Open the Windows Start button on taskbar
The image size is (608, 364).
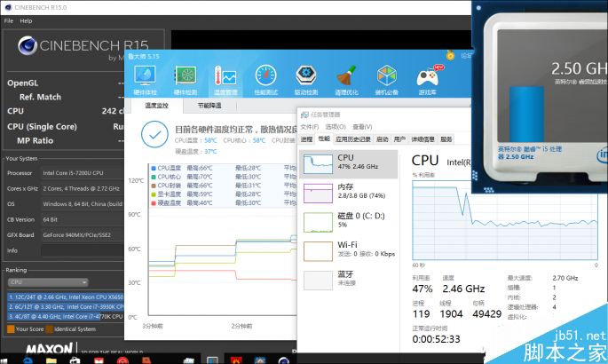pyautogui.click(x=5, y=360)
